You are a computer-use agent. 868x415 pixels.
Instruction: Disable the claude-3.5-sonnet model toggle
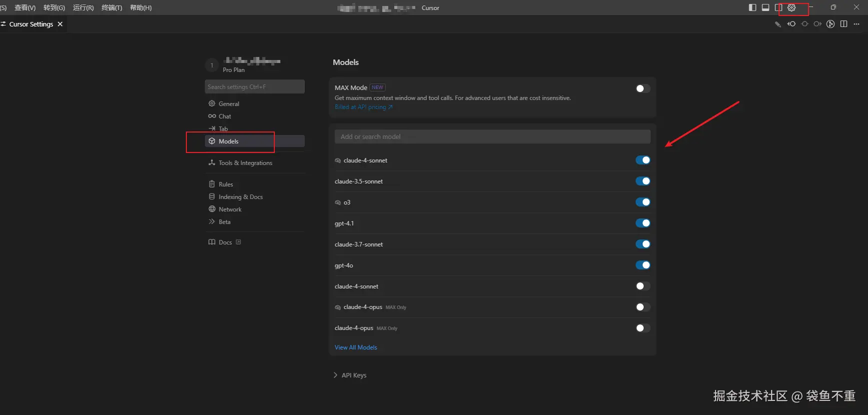643,181
